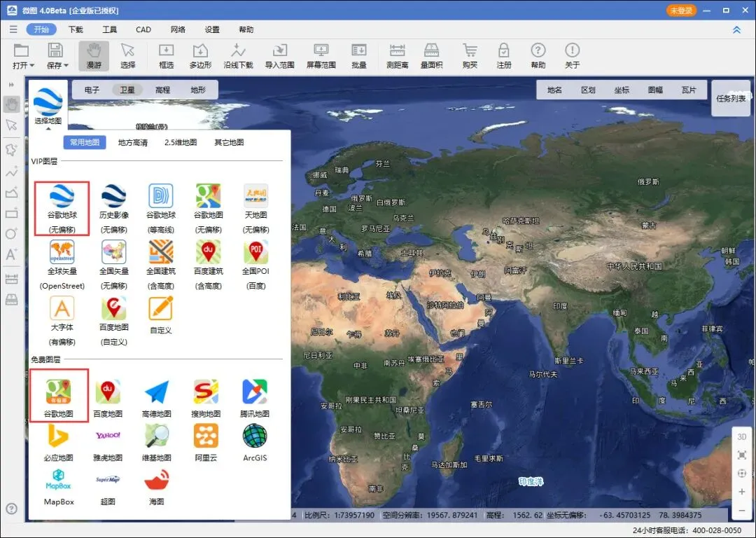Open the 量面积 area measurement tool
Viewport: 756px width, 538px height.
(x=431, y=56)
